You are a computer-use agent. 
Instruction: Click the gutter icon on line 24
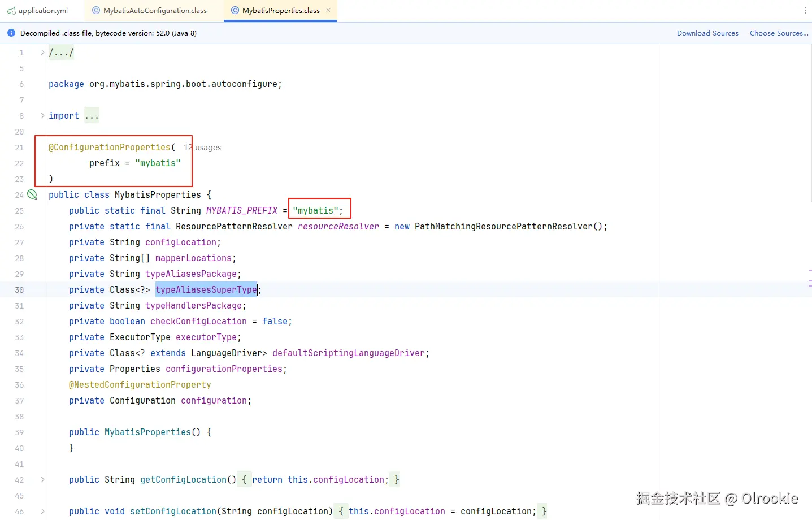32,195
